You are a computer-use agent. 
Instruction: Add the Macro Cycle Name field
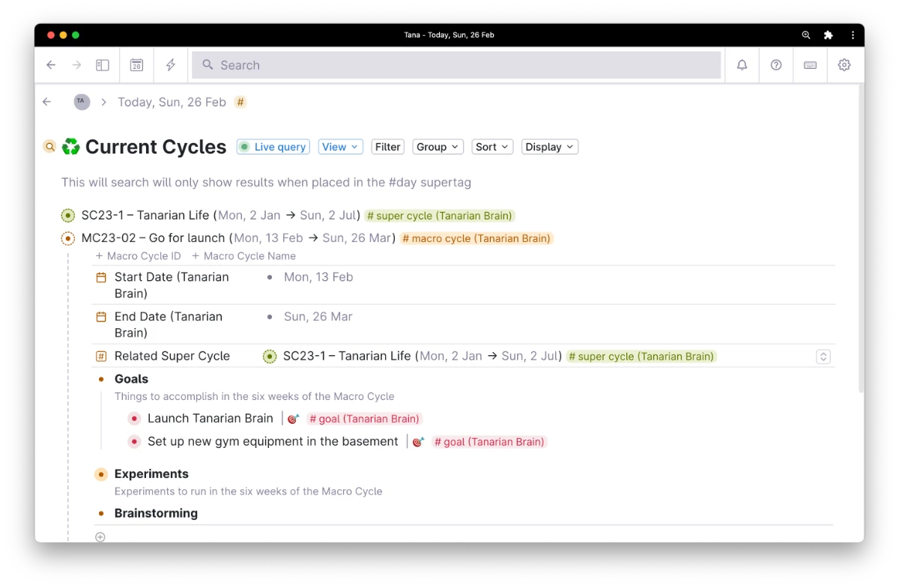pyautogui.click(x=244, y=255)
